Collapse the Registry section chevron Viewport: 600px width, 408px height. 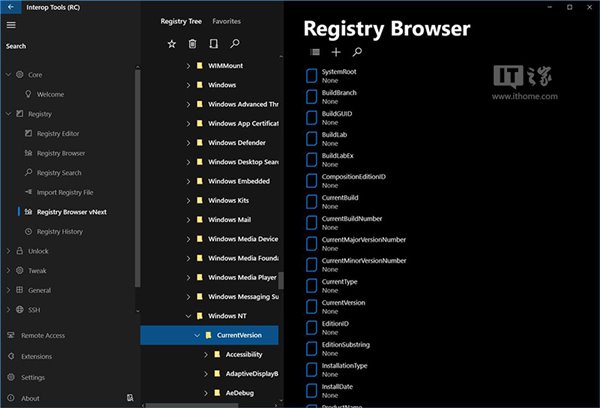[x=8, y=114]
